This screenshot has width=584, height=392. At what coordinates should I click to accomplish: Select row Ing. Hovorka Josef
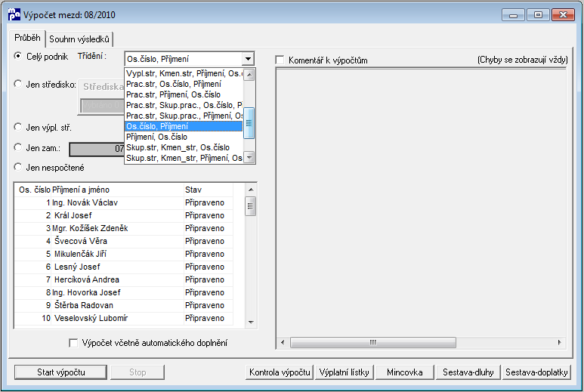tap(124, 292)
